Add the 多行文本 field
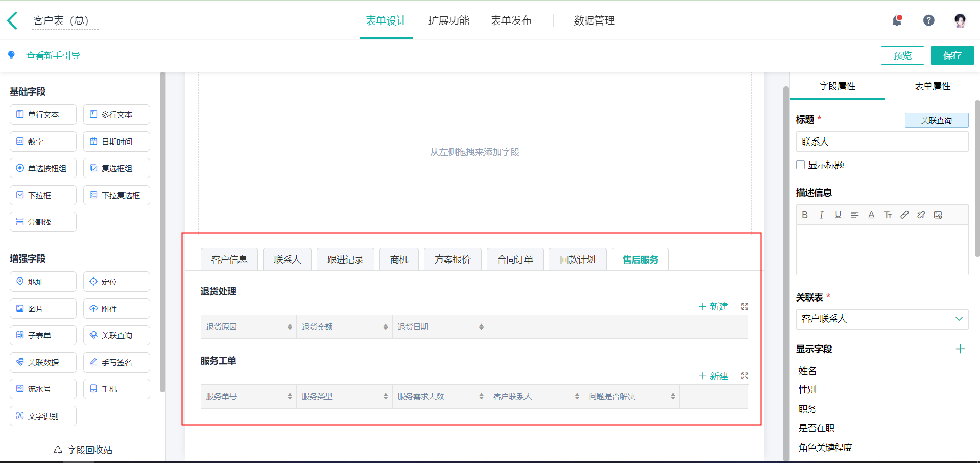 116,114
